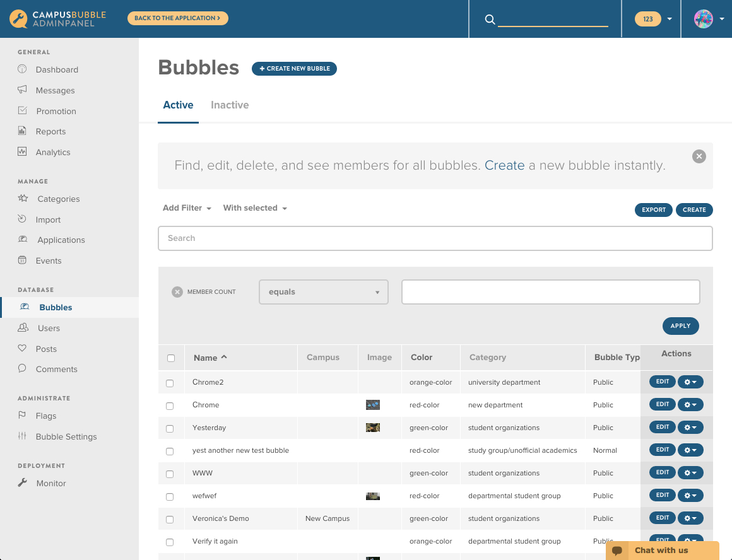Select Messages in the sidebar
Screen dimensions: 732x560
pyautogui.click(x=56, y=90)
